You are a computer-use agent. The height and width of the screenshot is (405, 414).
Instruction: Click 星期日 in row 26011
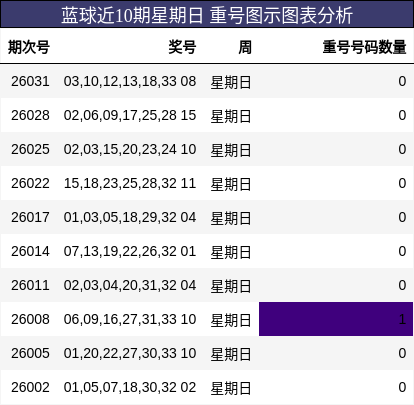tap(231, 286)
